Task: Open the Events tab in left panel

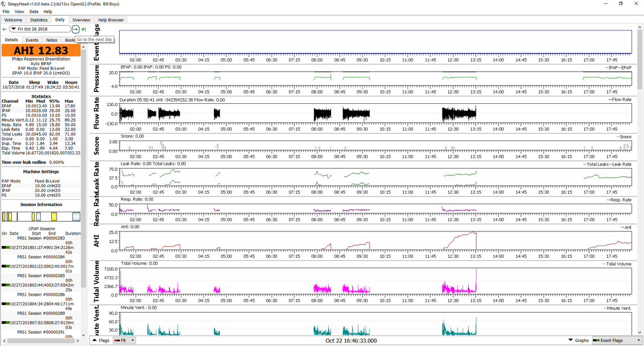Action: coord(32,40)
